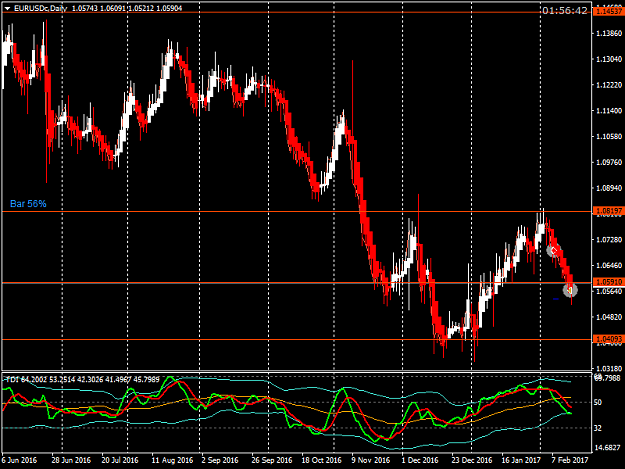
Task: Click the 69.7988 indicator scale value
Action: click(x=609, y=377)
